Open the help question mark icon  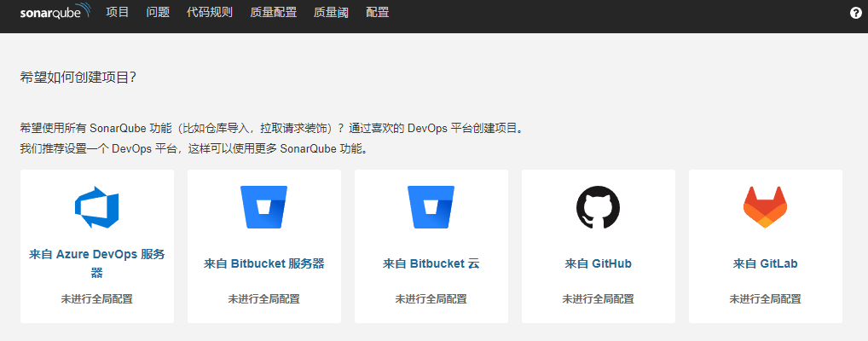(x=856, y=14)
